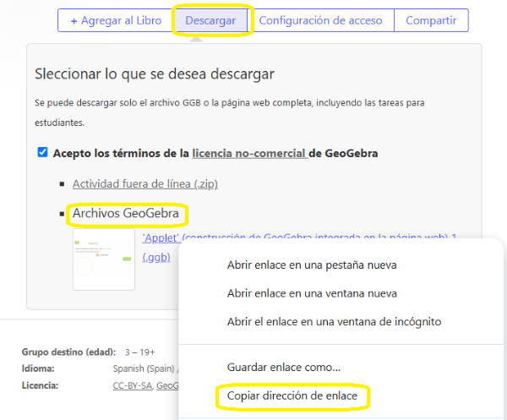Click the 'Archivos GeoGebra' list item
The width and height of the screenshot is (507, 420).
(126, 214)
